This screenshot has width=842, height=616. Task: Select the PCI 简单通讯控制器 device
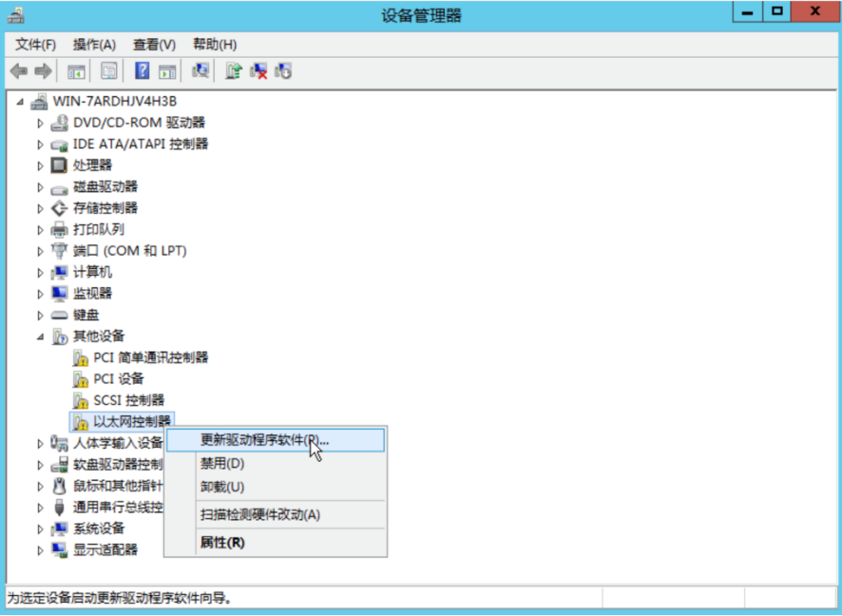point(150,357)
